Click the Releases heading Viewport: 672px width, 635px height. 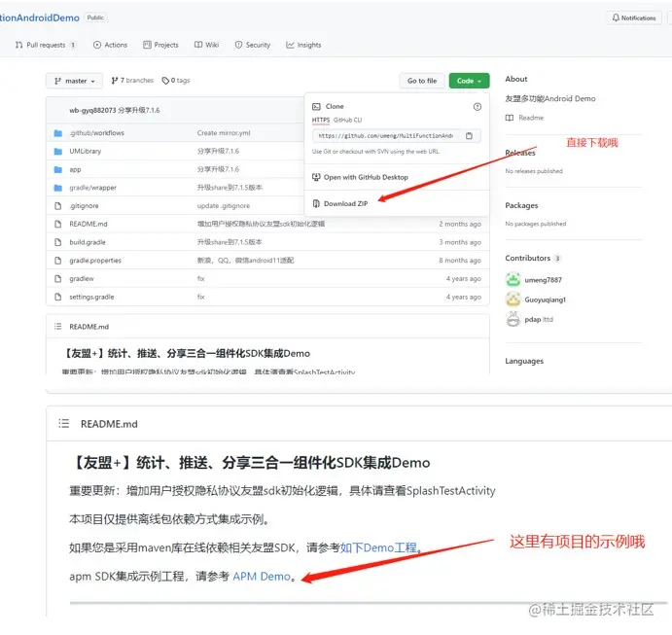pyautogui.click(x=520, y=153)
